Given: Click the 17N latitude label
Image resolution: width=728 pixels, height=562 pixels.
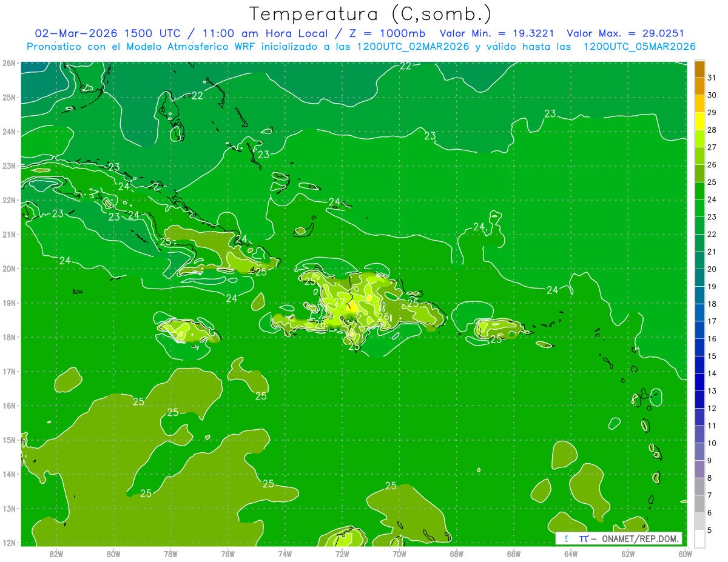Looking at the screenshot, I should pyautogui.click(x=8, y=371).
